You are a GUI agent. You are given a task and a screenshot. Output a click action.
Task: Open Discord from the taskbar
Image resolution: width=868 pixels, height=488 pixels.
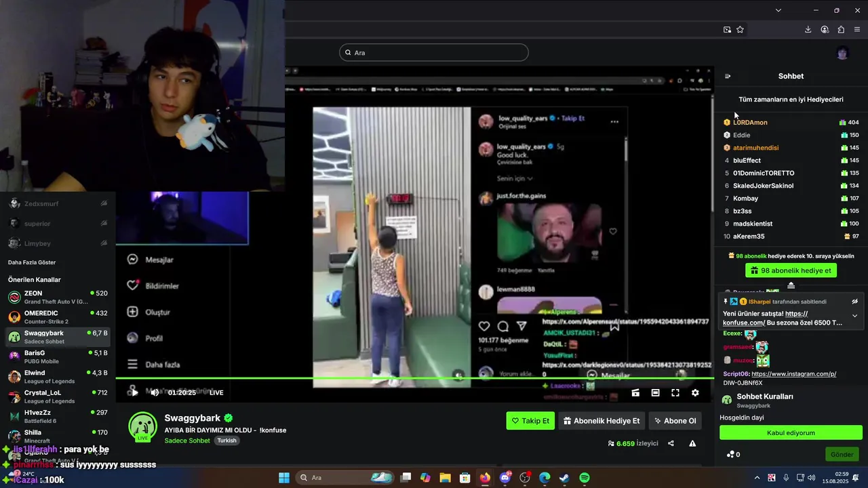505,478
